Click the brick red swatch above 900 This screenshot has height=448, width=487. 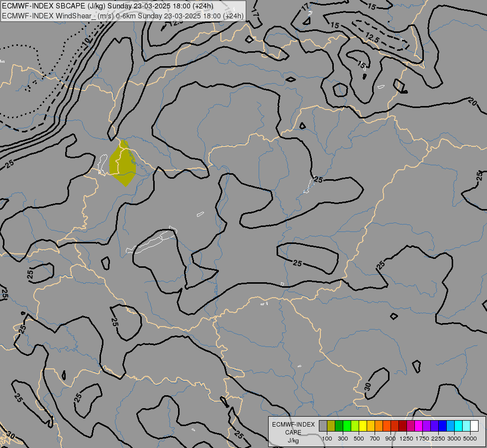[x=395, y=426]
